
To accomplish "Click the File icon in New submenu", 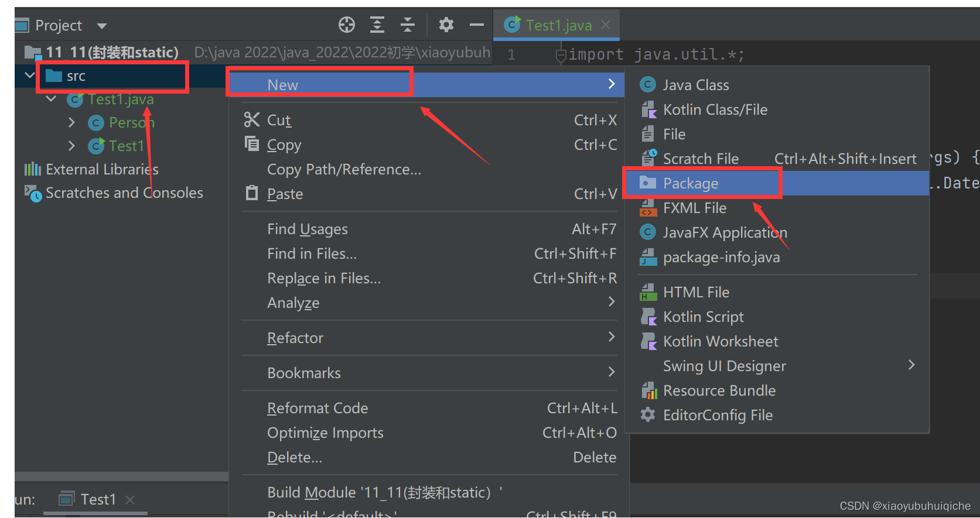I will click(647, 134).
